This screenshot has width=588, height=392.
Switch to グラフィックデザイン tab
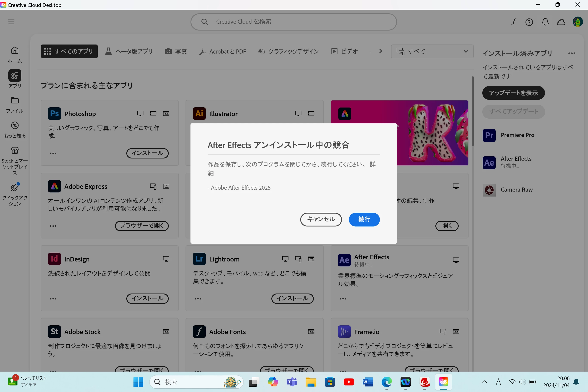pyautogui.click(x=288, y=51)
